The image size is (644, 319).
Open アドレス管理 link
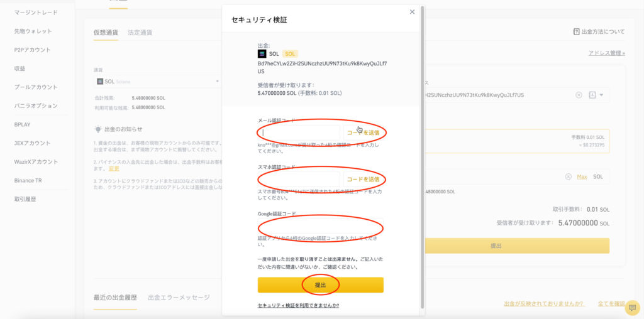click(607, 53)
